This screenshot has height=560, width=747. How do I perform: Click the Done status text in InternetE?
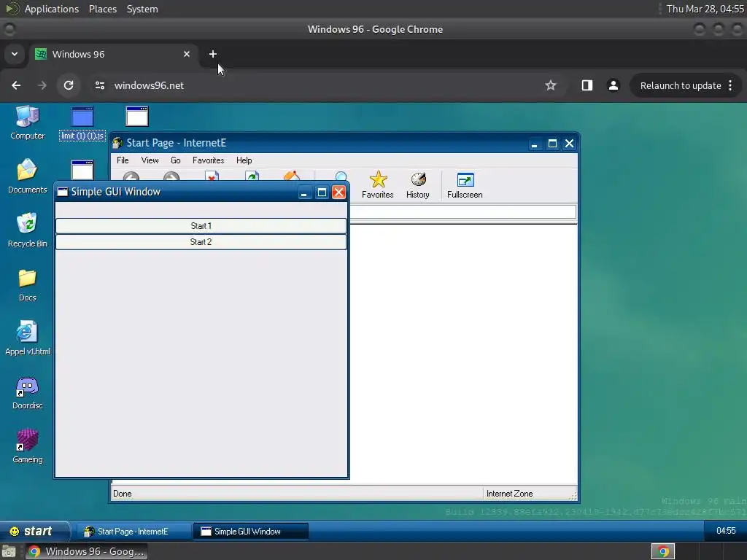(x=122, y=494)
